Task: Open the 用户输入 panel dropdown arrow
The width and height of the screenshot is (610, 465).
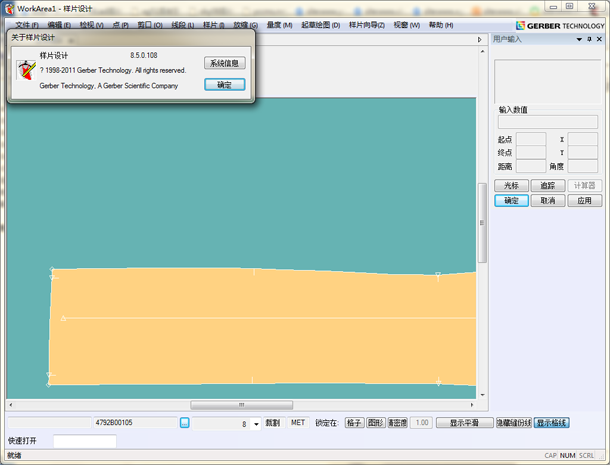Action: click(x=579, y=39)
